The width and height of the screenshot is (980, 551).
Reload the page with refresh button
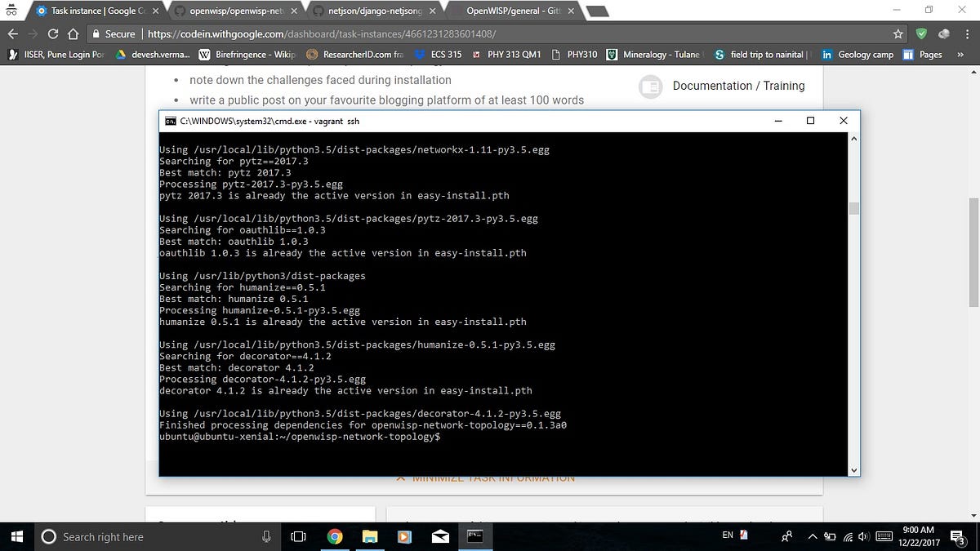tap(51, 35)
